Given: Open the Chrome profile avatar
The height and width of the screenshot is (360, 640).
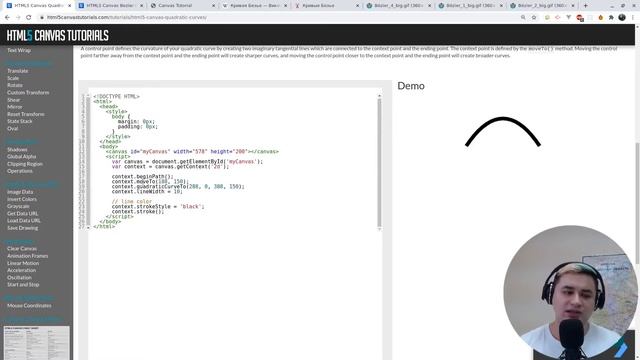Looking at the screenshot, I should click(x=622, y=18).
